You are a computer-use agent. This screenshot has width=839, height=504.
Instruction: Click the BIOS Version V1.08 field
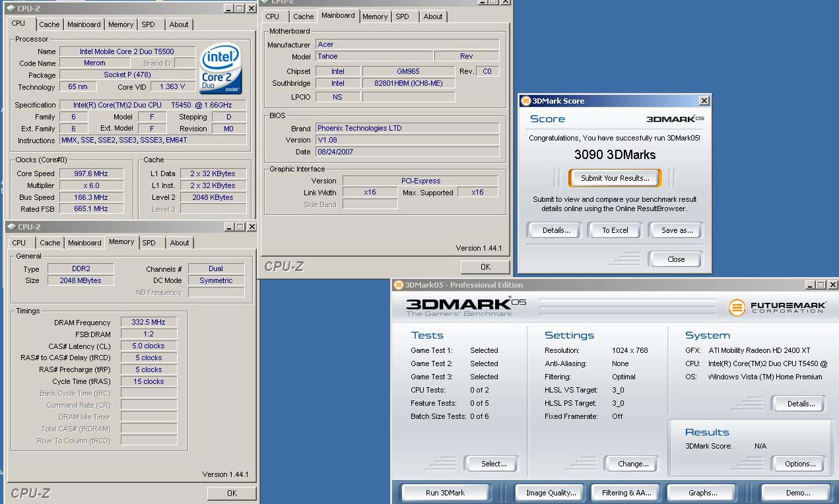click(x=407, y=140)
